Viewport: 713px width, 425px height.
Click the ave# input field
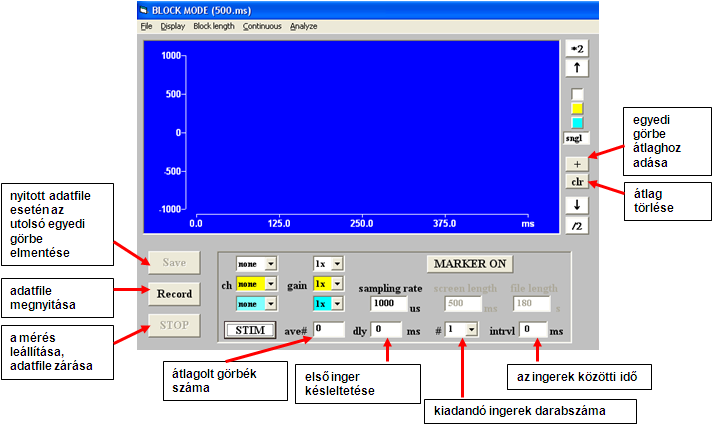click(x=328, y=329)
